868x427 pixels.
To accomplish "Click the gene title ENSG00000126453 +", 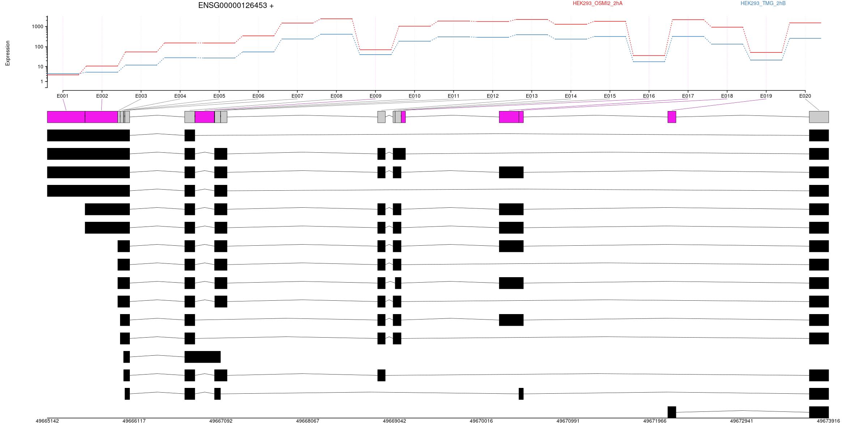I will click(x=236, y=5).
